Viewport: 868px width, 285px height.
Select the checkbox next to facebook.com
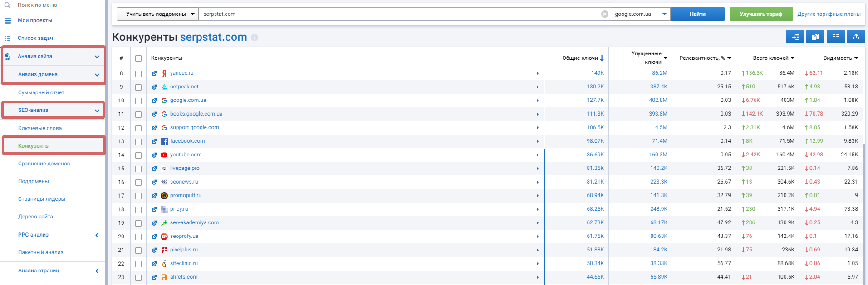point(138,141)
